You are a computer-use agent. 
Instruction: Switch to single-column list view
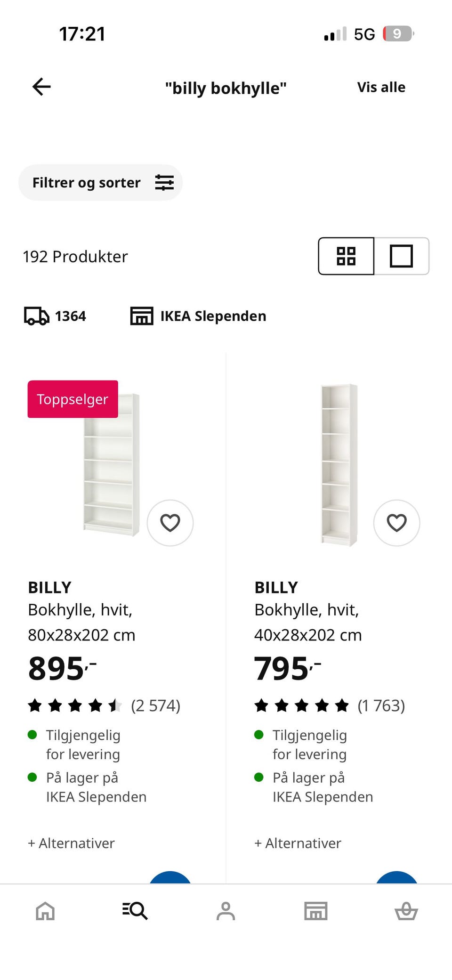pyautogui.click(x=401, y=256)
